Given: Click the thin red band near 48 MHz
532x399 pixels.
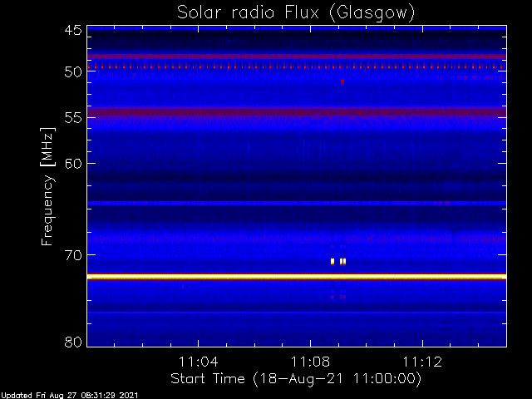Looking at the screenshot, I should coord(297,57).
